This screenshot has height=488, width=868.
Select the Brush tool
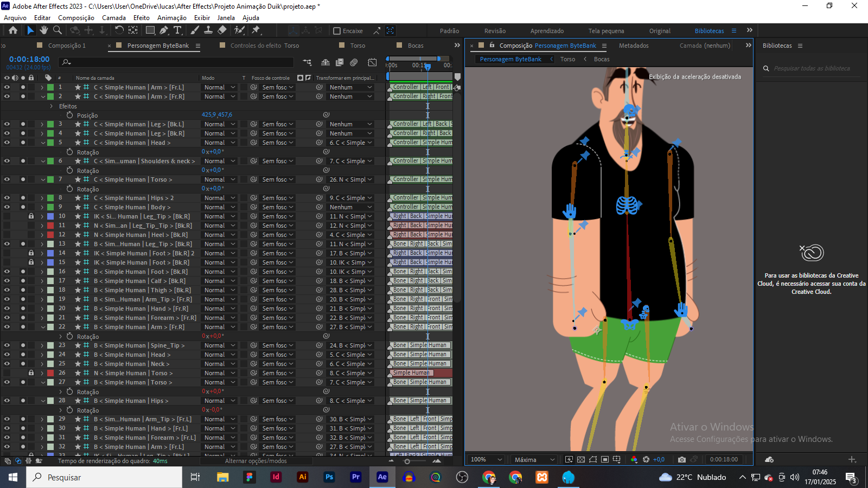194,30
